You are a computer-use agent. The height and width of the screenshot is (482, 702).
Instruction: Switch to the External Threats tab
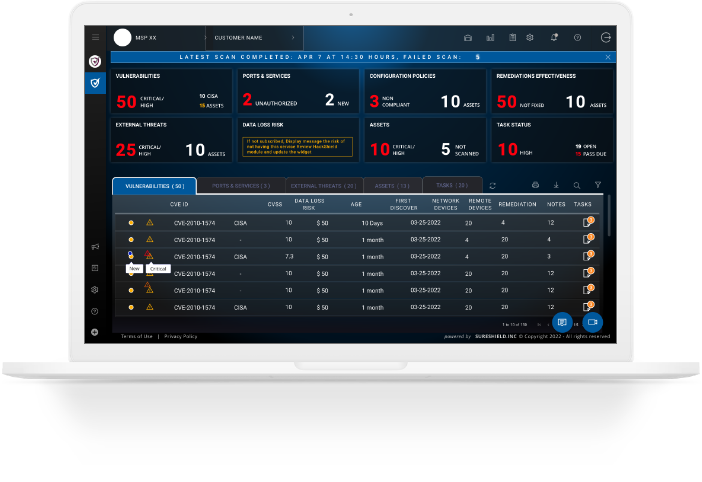(323, 186)
